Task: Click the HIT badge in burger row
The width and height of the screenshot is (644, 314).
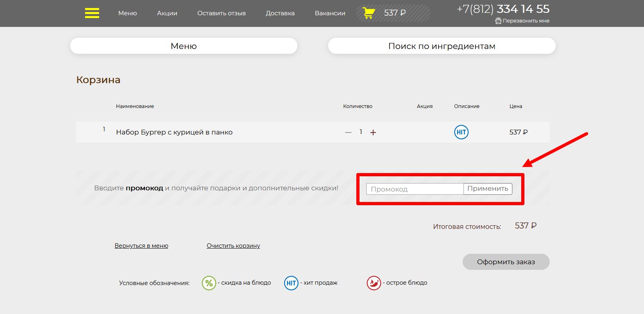Action: 461,132
